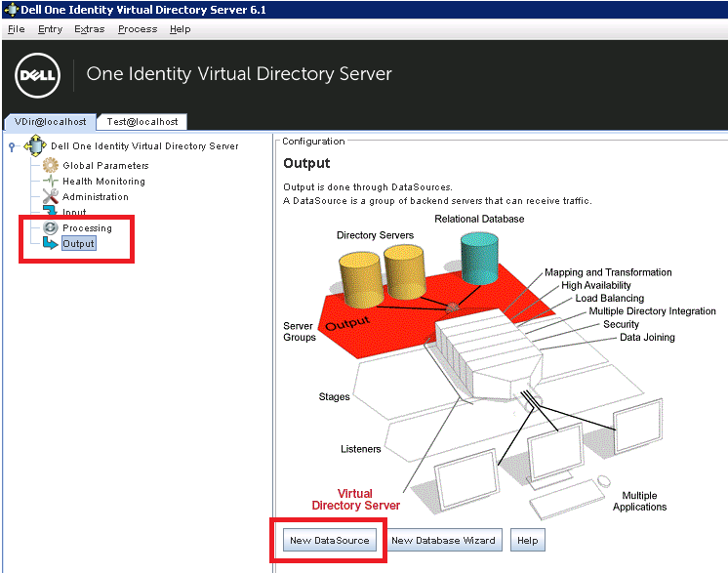
Task: Click the Help button below the diagram
Action: pyautogui.click(x=527, y=541)
